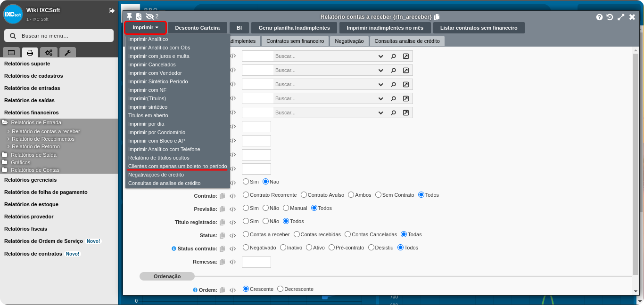Open the wrench tools sidebar tab
Screen dimensions: 644x305
click(67, 53)
